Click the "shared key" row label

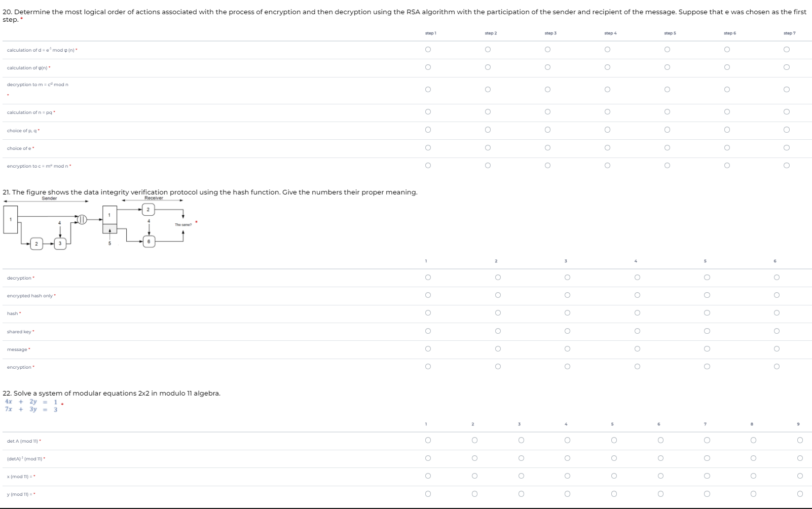tap(19, 332)
